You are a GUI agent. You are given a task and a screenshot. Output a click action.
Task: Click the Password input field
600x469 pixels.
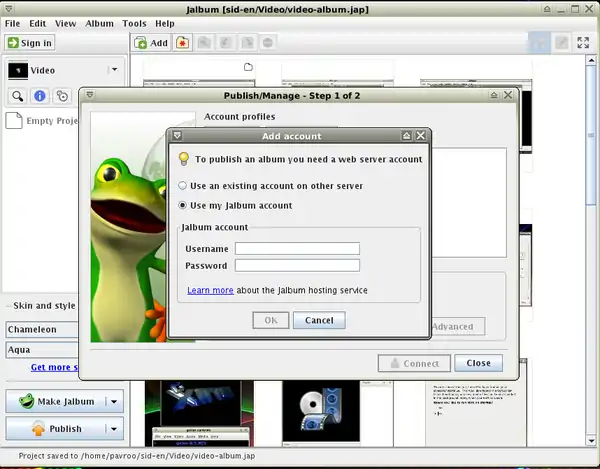[x=297, y=265]
